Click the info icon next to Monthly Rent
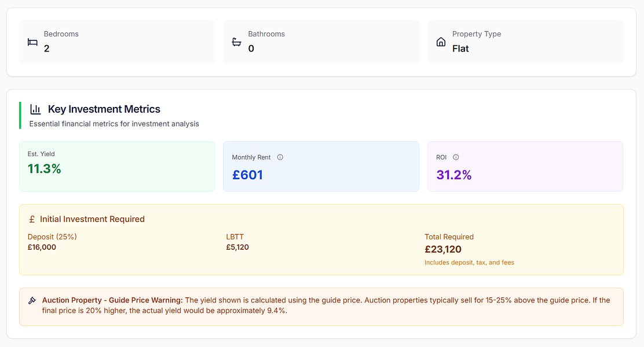Viewport: 644px width, 347px height. pyautogui.click(x=280, y=157)
